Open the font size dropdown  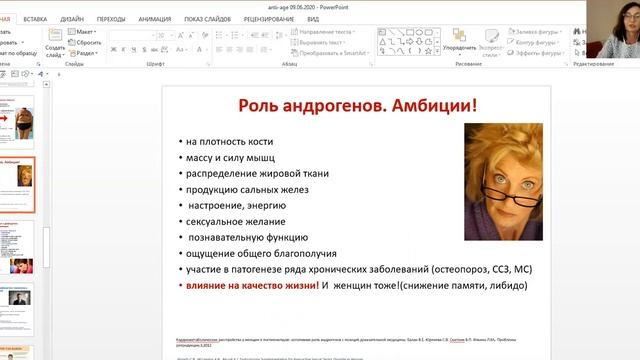(x=165, y=36)
